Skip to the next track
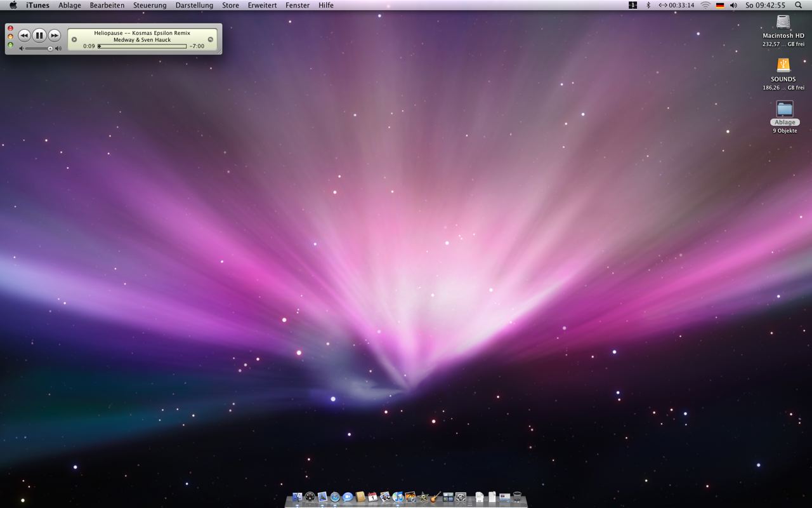This screenshot has height=508, width=812. click(55, 36)
